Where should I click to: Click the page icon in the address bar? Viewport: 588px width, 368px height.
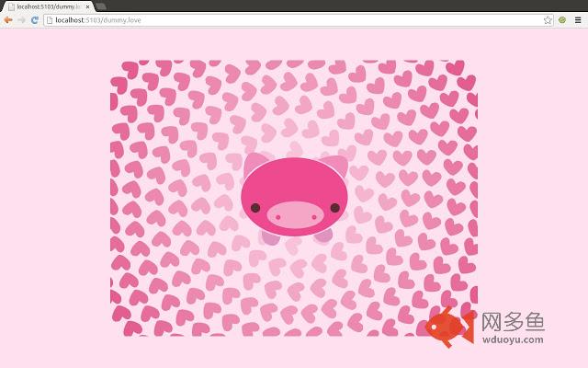point(50,20)
